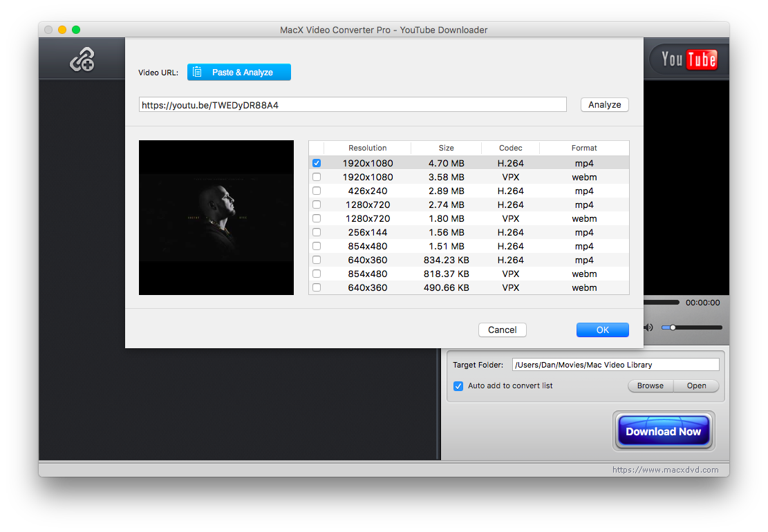Screen dimensions: 768x532
Task: Adjust the volume slider
Action: coord(673,327)
